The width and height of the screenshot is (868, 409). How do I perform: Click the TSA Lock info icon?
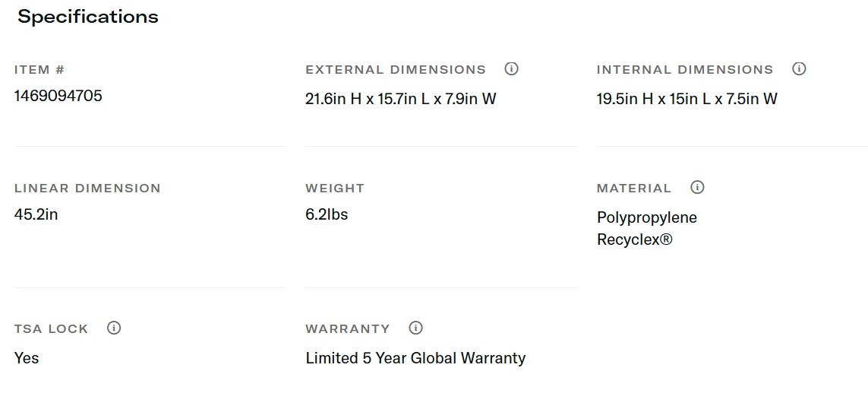(x=114, y=328)
